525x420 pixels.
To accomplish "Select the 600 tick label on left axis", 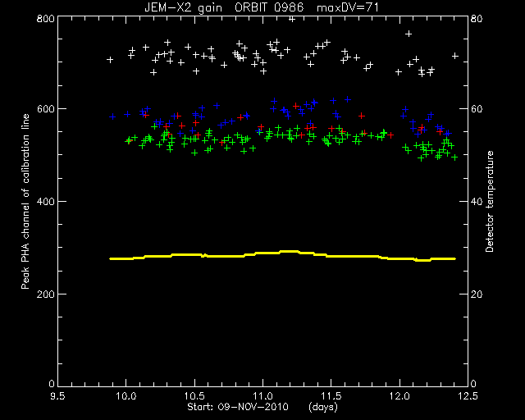I will pos(46,109).
